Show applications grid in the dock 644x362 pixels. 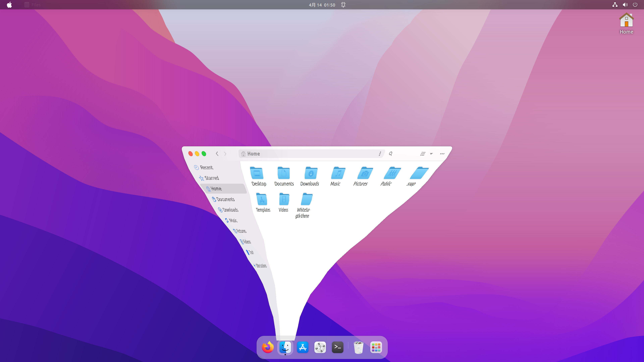click(x=376, y=347)
